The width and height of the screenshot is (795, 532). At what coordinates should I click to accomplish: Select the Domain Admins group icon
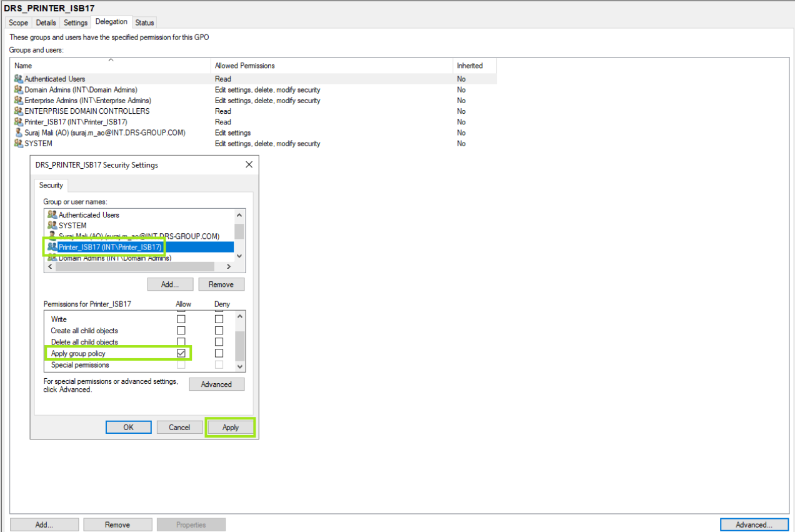[18, 89]
